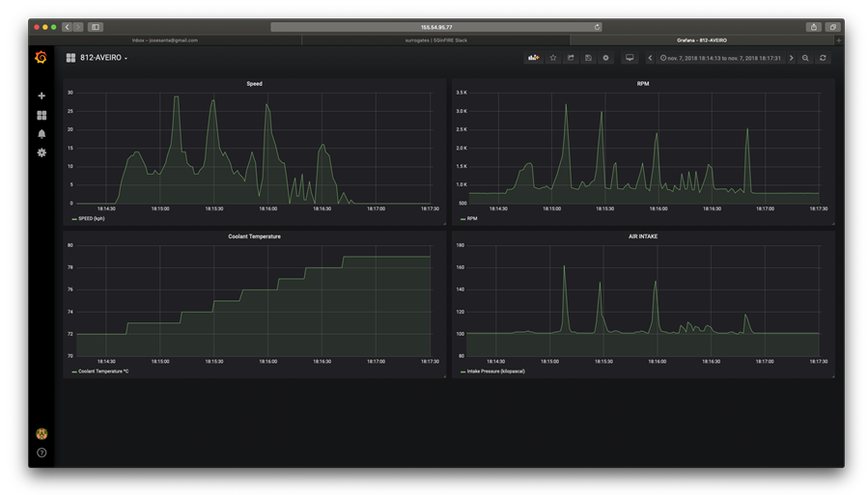
Task: Open dashboard settings gear in top toolbar
Action: 606,58
